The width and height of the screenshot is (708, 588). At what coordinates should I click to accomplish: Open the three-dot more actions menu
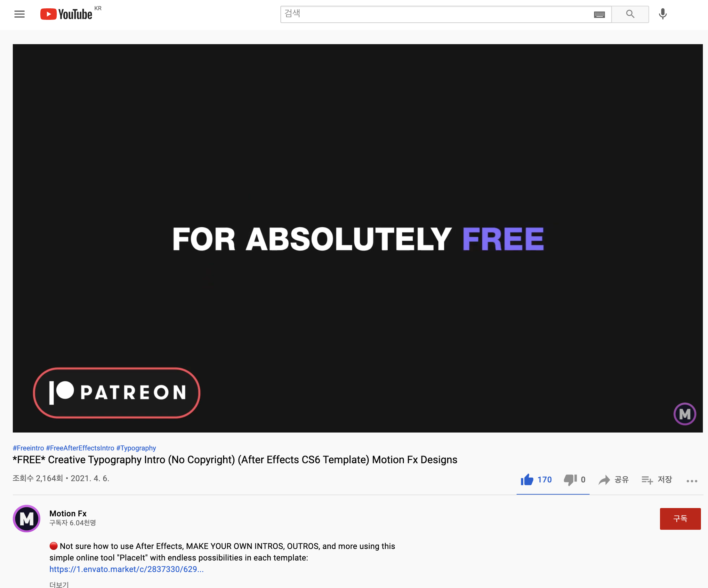click(691, 481)
